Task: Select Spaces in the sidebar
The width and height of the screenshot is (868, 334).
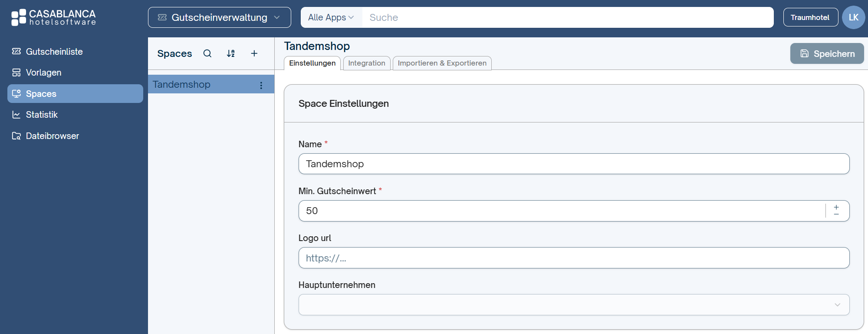Action: click(x=75, y=94)
